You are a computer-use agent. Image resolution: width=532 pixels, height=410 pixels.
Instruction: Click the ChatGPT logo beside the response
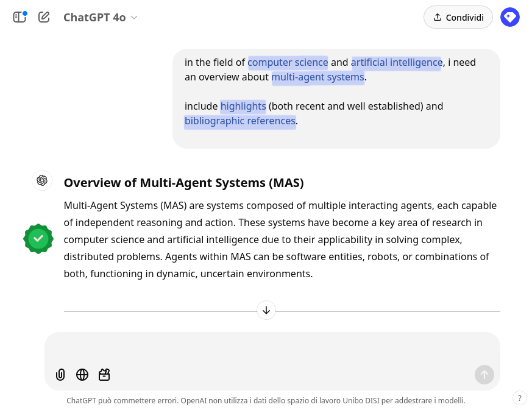[42, 180]
